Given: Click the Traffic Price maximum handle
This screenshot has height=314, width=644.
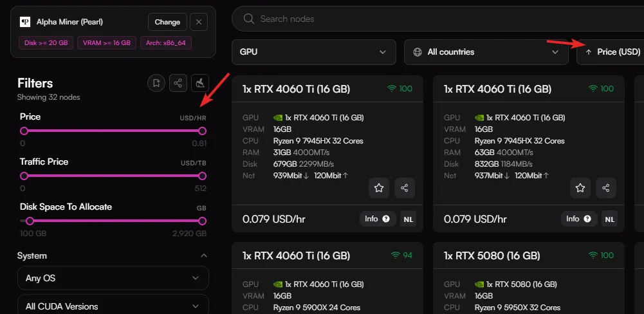Looking at the screenshot, I should [x=202, y=176].
